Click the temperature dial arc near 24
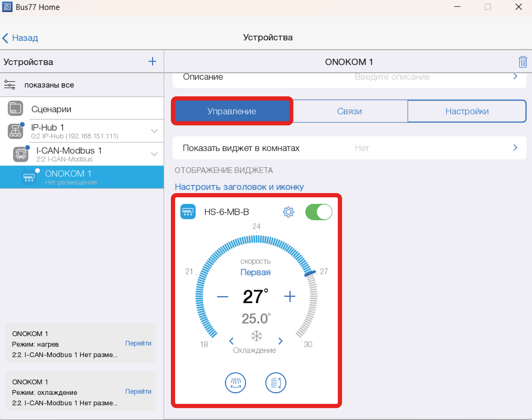This screenshot has height=420, width=532. [x=256, y=239]
